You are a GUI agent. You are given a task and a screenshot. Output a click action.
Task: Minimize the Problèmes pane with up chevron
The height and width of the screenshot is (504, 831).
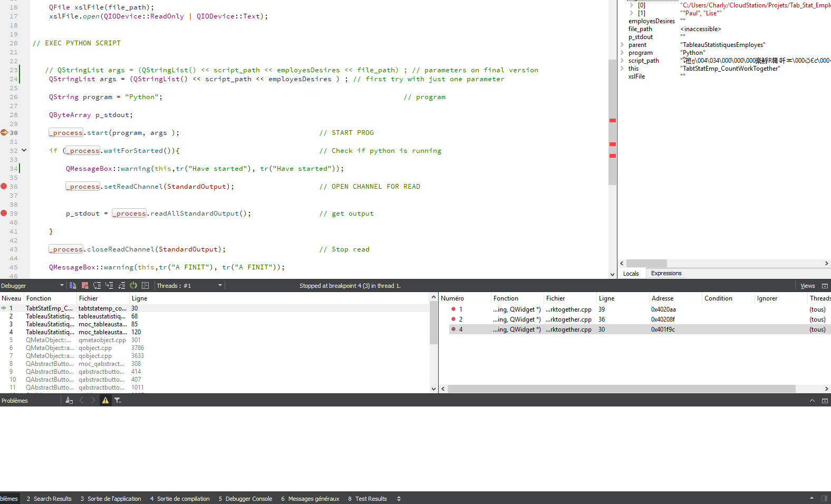[x=813, y=401]
